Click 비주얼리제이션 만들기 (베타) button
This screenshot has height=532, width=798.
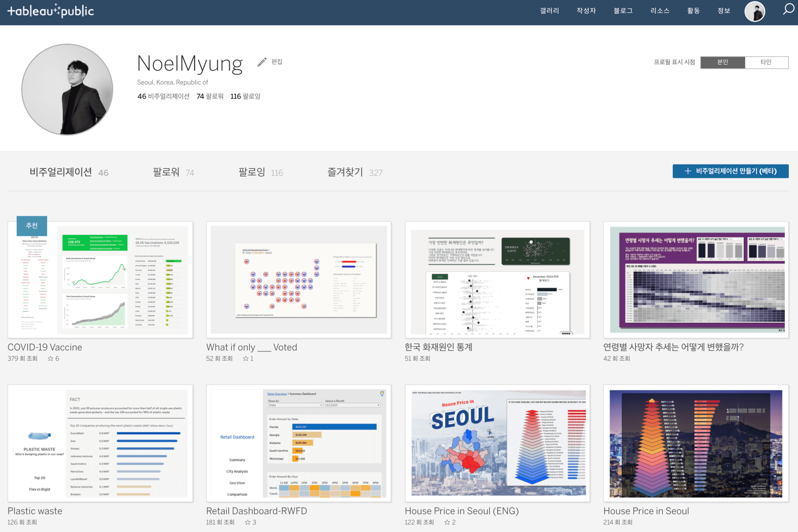[x=730, y=171]
